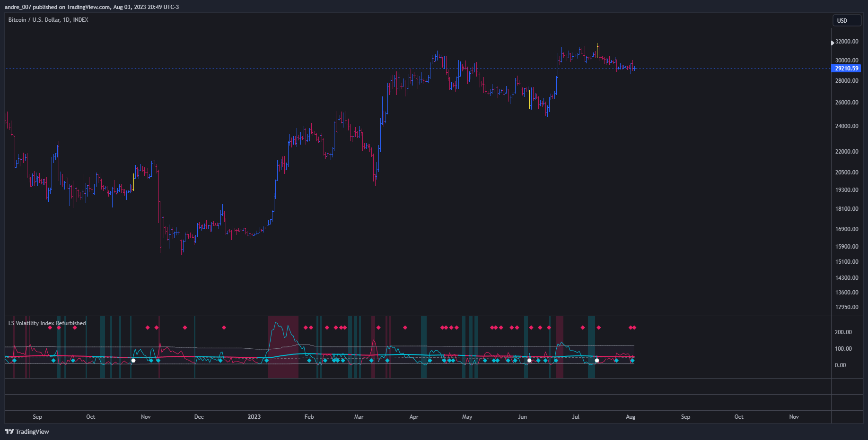Click the May label on time axis
This screenshot has height=440, width=868.
[467, 417]
